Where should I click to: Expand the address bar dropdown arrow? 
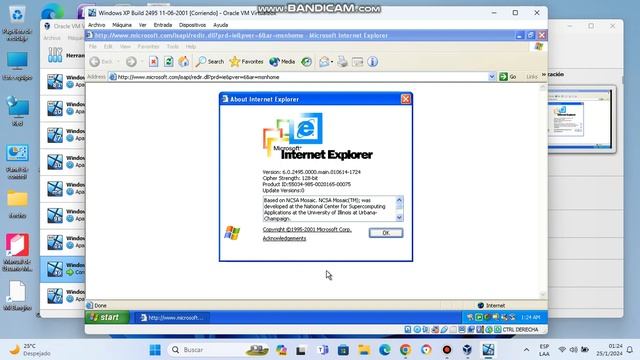point(492,77)
